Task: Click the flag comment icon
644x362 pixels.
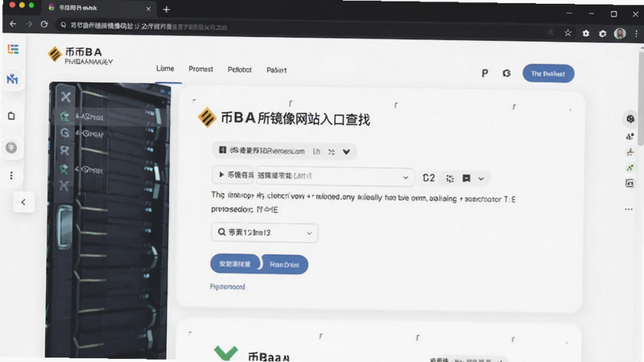Action: pos(466,178)
